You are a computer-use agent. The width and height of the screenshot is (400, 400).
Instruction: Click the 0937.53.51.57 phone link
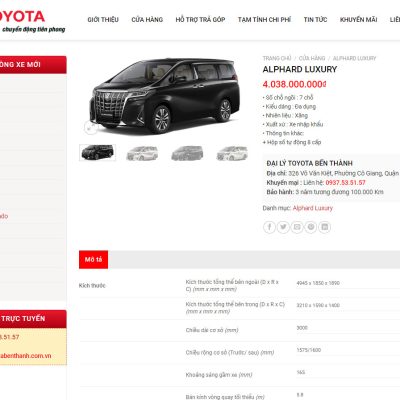click(345, 183)
